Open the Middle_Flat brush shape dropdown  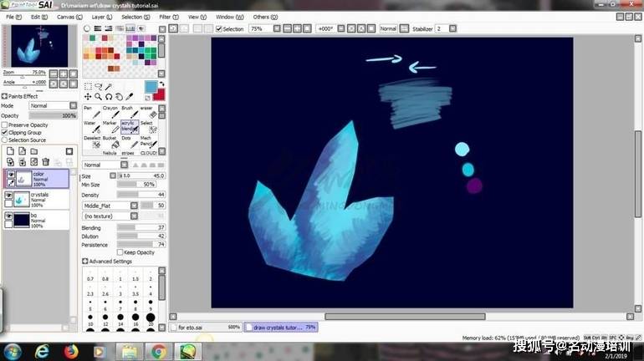click(x=117, y=205)
